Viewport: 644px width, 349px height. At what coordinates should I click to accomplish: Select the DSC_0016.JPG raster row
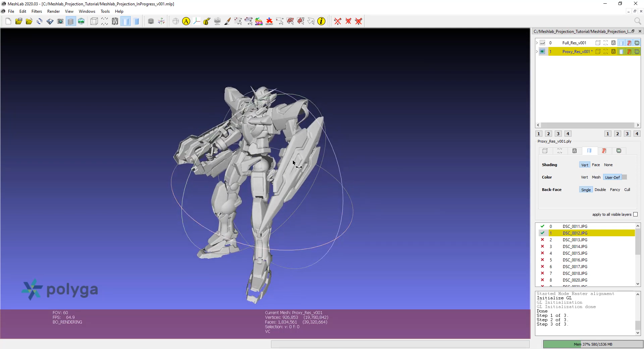(x=585, y=260)
